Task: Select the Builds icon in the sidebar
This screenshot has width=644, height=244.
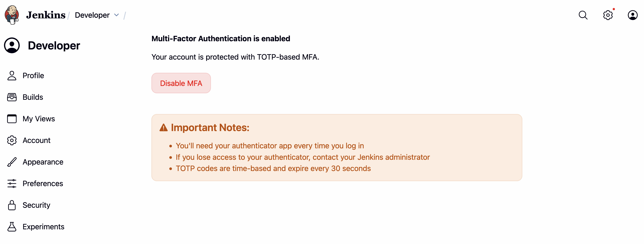Action: coord(11,97)
